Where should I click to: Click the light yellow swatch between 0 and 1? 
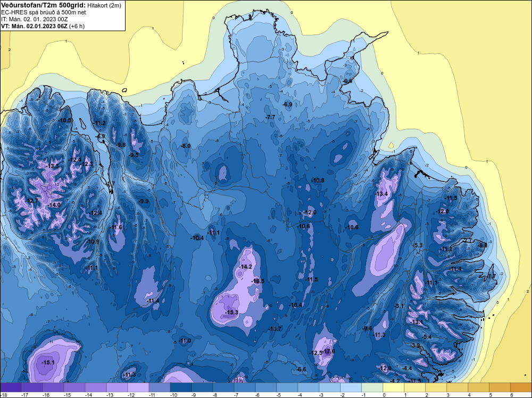pos(394,387)
